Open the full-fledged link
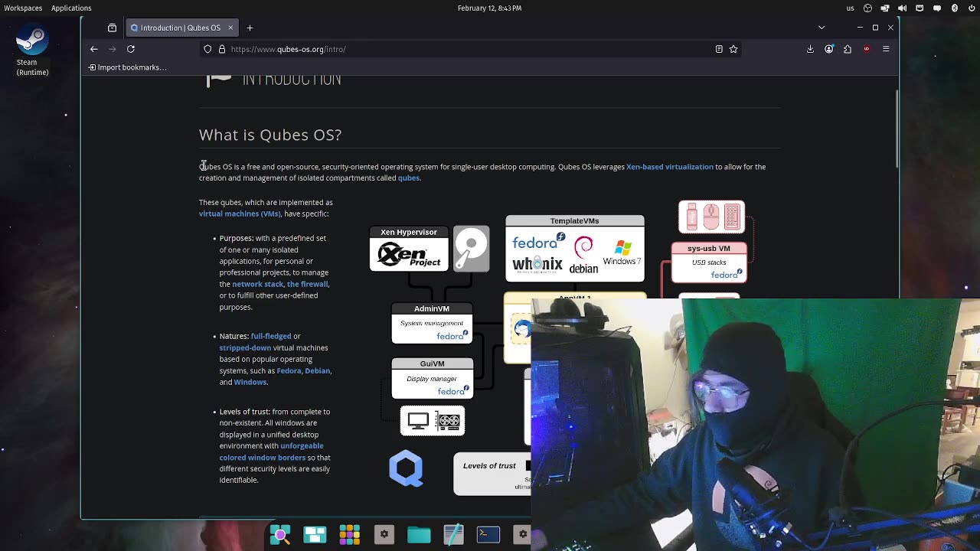This screenshot has width=980, height=551. tap(271, 336)
